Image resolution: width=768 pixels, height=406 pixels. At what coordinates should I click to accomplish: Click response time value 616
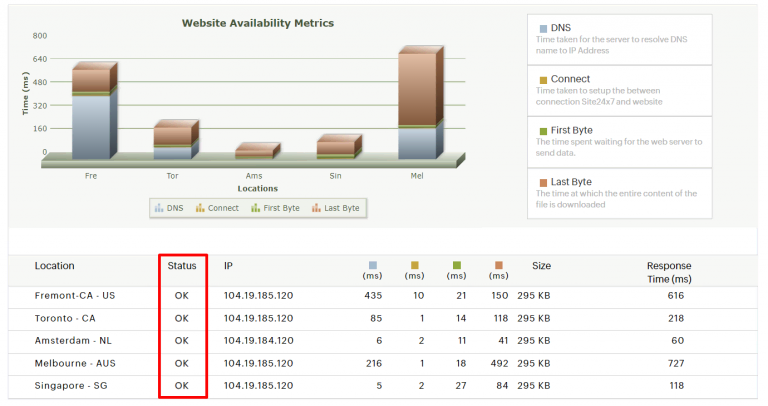675,296
